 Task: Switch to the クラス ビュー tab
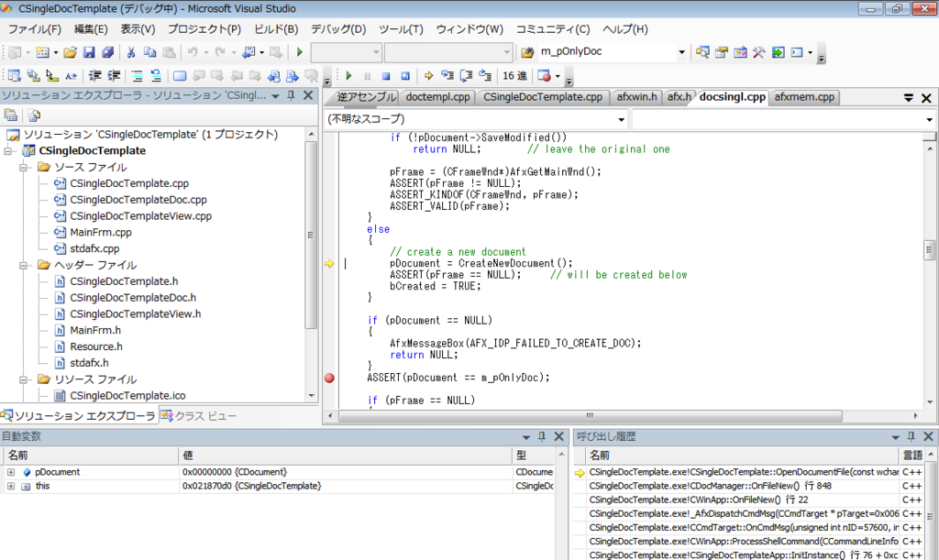199,416
